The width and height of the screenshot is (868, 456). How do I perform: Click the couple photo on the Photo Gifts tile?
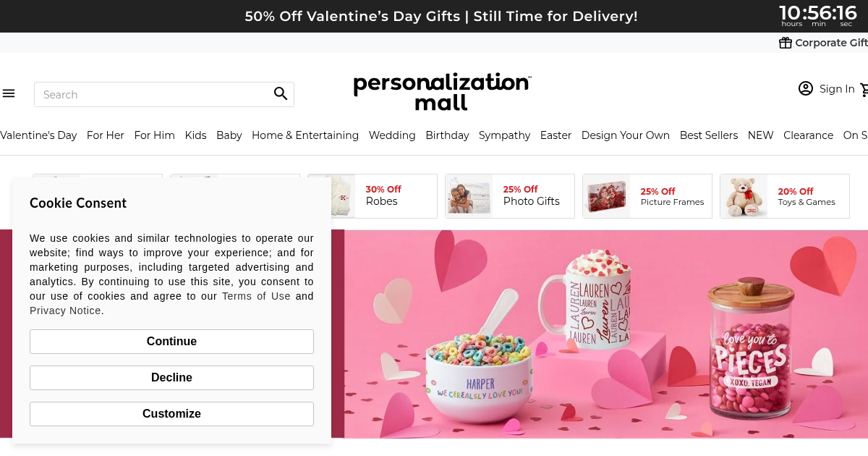469,195
